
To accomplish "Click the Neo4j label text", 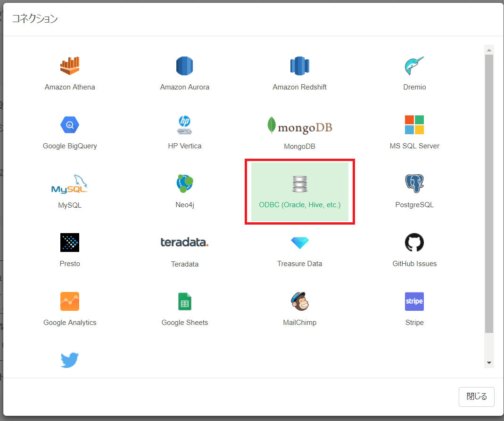I will [x=184, y=205].
